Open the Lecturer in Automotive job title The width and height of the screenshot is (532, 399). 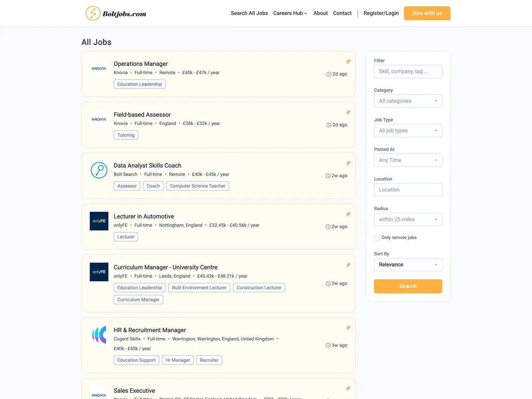[x=144, y=216]
